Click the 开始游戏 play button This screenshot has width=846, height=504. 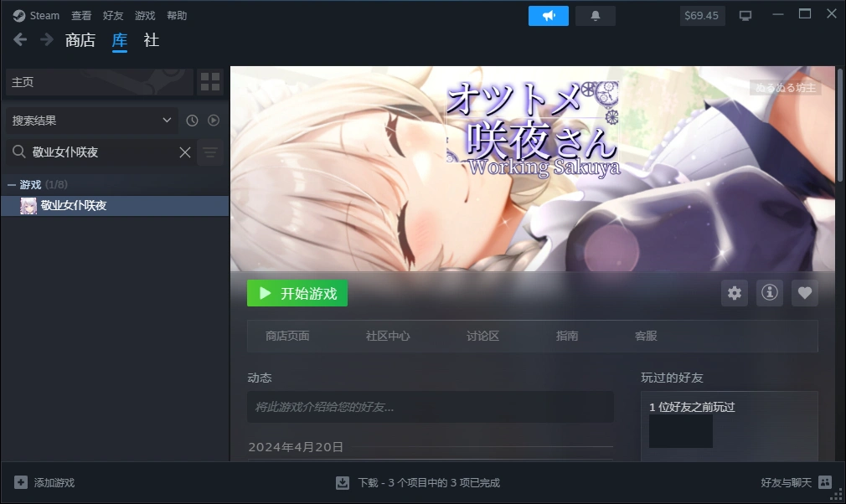[297, 293]
